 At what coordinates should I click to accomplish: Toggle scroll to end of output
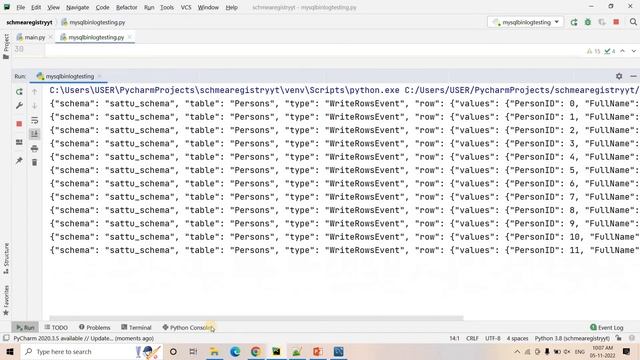pyautogui.click(x=35, y=134)
